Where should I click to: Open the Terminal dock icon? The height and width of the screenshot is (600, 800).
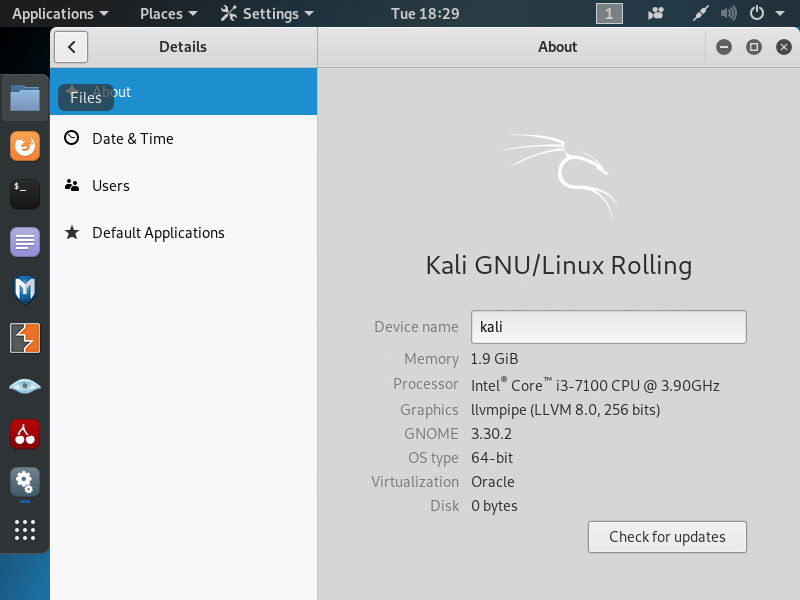24,194
